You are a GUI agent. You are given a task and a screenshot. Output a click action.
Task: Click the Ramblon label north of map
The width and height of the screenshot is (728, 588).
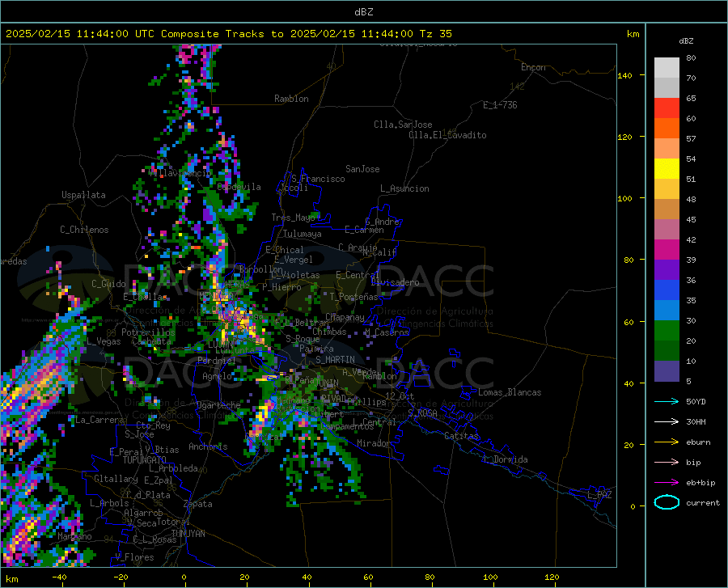(x=291, y=99)
